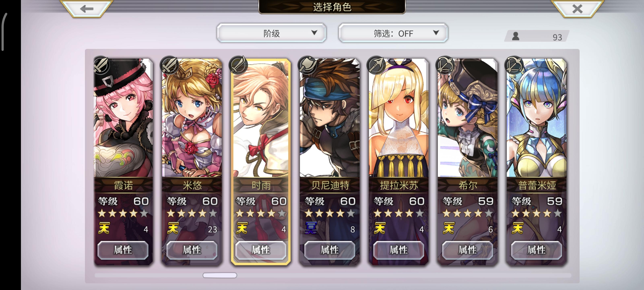Viewport: 644px width, 290px height.
Task: Click the bow icon on 希尔's card
Action: click(445, 65)
